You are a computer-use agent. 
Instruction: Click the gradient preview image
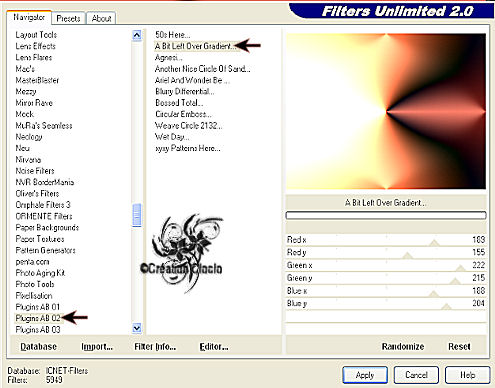click(386, 111)
